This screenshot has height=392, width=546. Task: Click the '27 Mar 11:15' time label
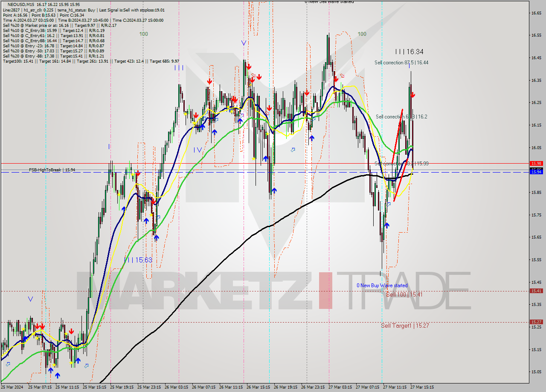pos(395,387)
